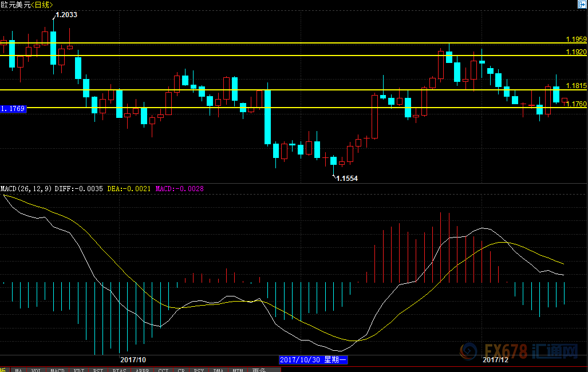Click the 1.1554 low price annotation
This screenshot has height=372, width=588.
tap(346, 179)
